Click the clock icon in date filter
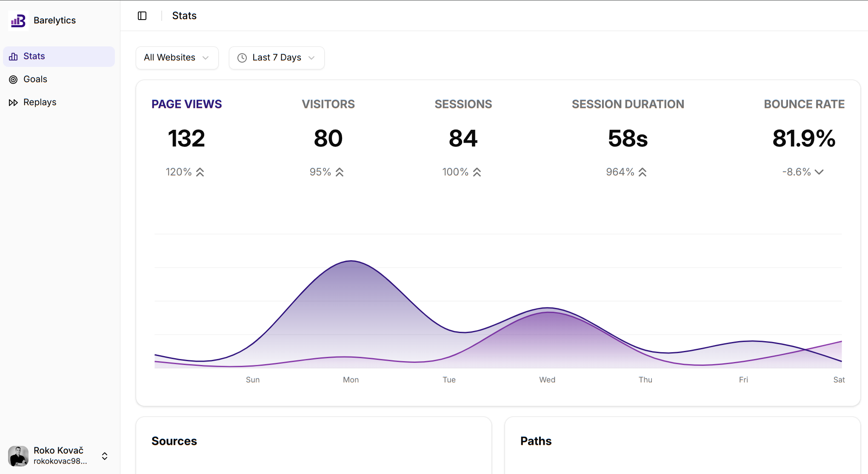This screenshot has width=868, height=474. pyautogui.click(x=242, y=58)
